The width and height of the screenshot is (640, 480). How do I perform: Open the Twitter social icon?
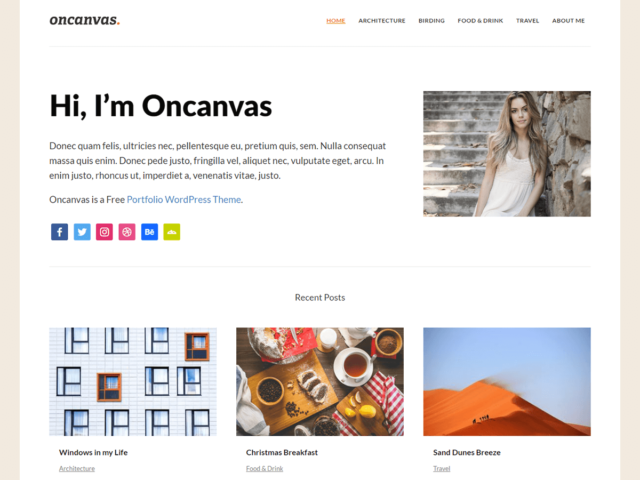82,232
